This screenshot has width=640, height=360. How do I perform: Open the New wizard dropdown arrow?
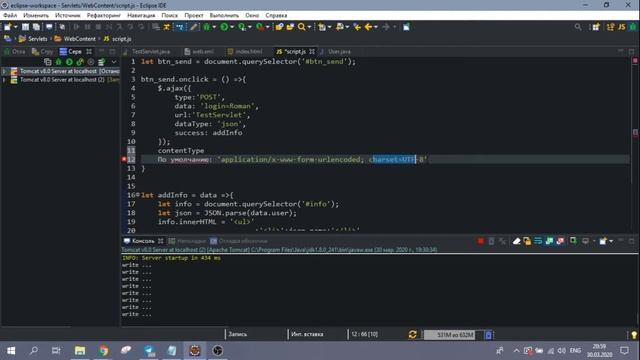[16, 27]
